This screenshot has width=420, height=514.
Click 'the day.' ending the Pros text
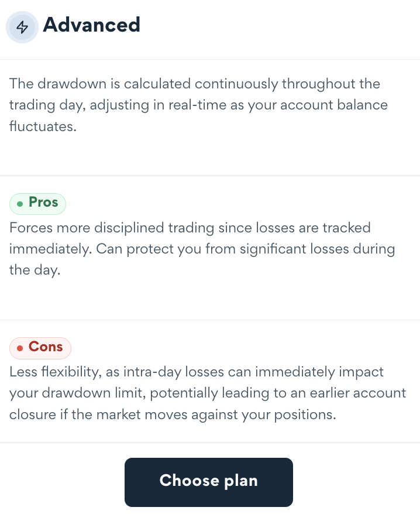click(35, 271)
